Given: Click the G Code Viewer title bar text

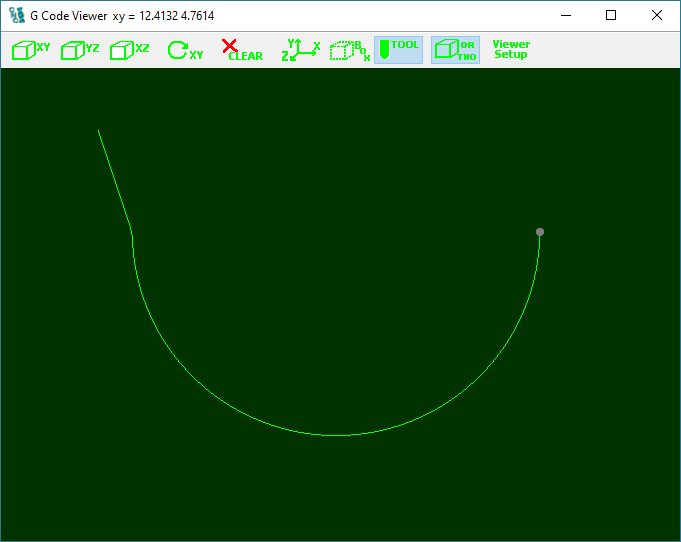Looking at the screenshot, I should click(122, 16).
